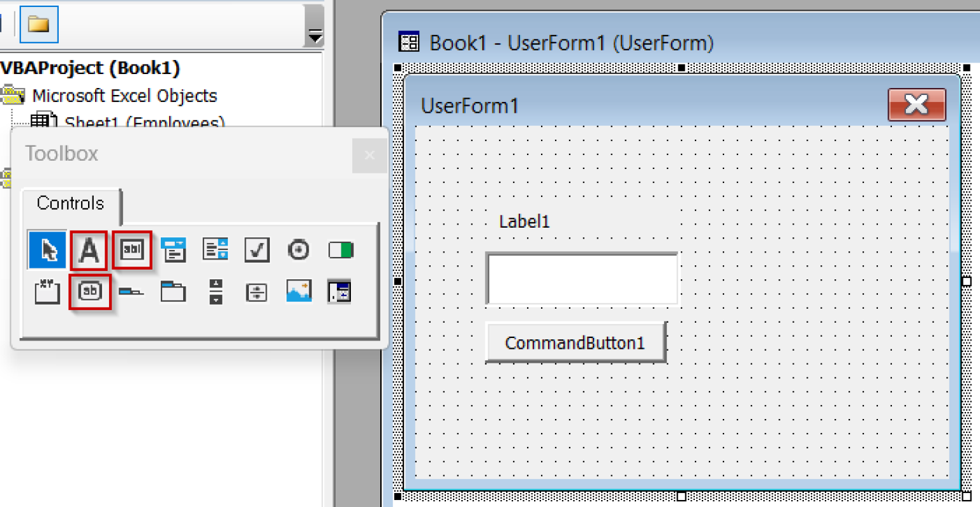Image resolution: width=980 pixels, height=507 pixels.
Task: Select the CheckBox control tool
Action: (x=256, y=250)
